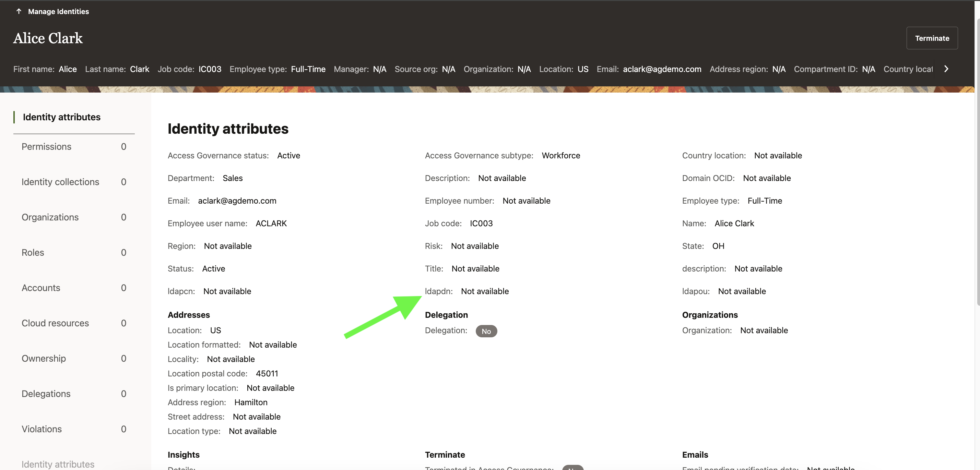The image size is (980, 470).
Task: Click the up arrow beside Manage Identities
Action: [x=19, y=11]
